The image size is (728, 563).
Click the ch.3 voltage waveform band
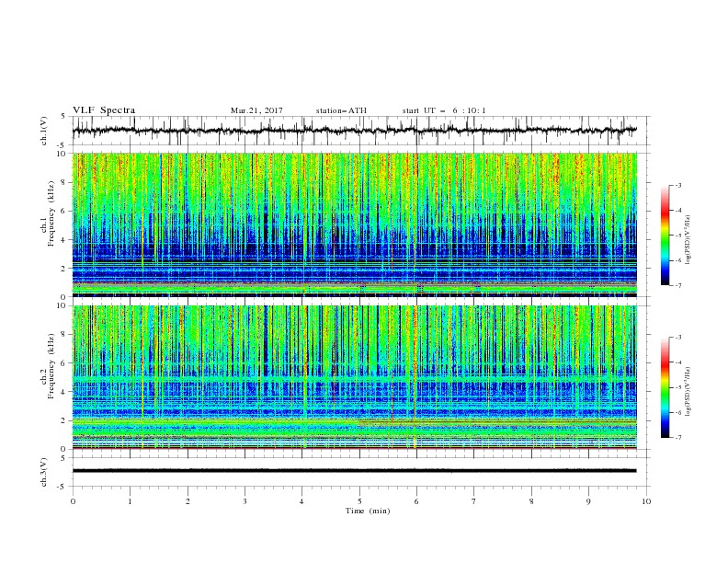[354, 471]
